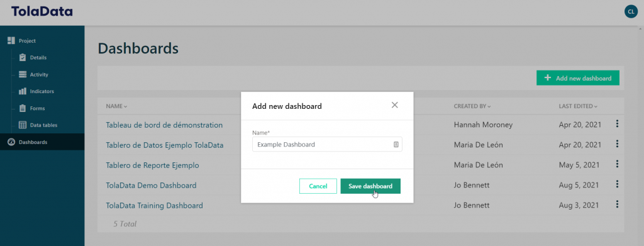Open options menu for Tableau de bord row
This screenshot has height=246, width=644.
pos(617,123)
